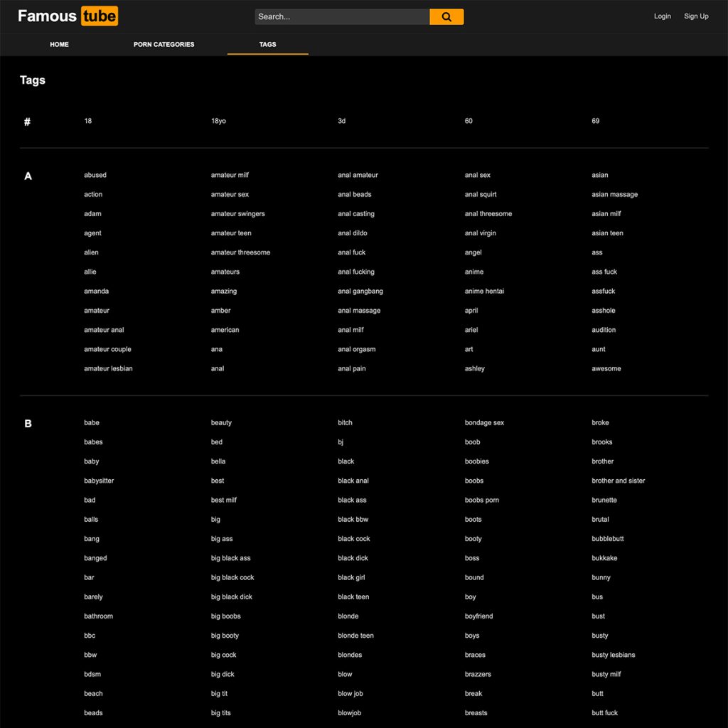The height and width of the screenshot is (728, 728).
Task: Click the 'american' tag link
Action: click(225, 330)
